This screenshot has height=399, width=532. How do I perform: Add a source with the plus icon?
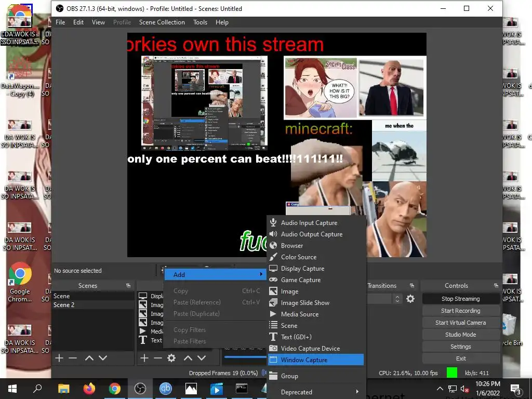point(144,358)
